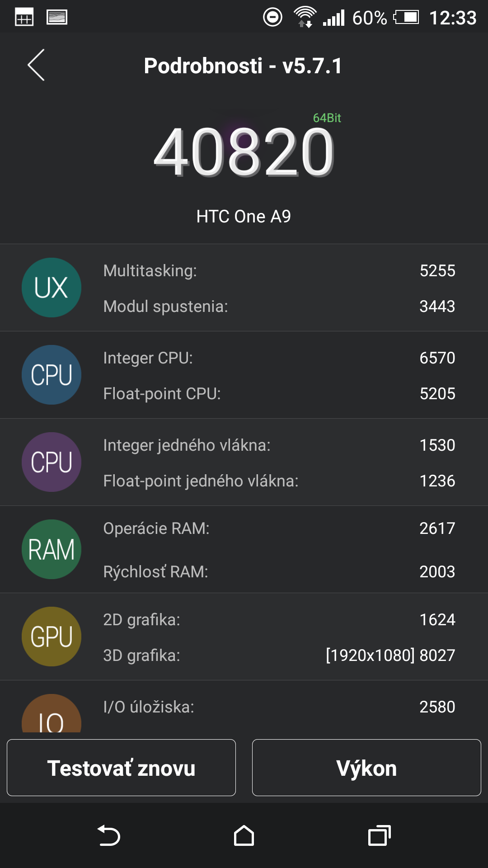Tap the back arrow in the header
Image resolution: width=488 pixels, height=868 pixels.
point(36,65)
